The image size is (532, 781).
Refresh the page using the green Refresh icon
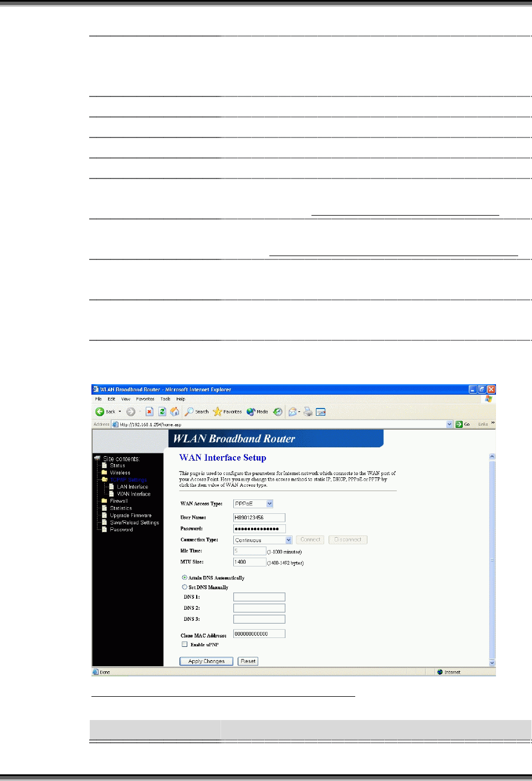[x=162, y=412]
